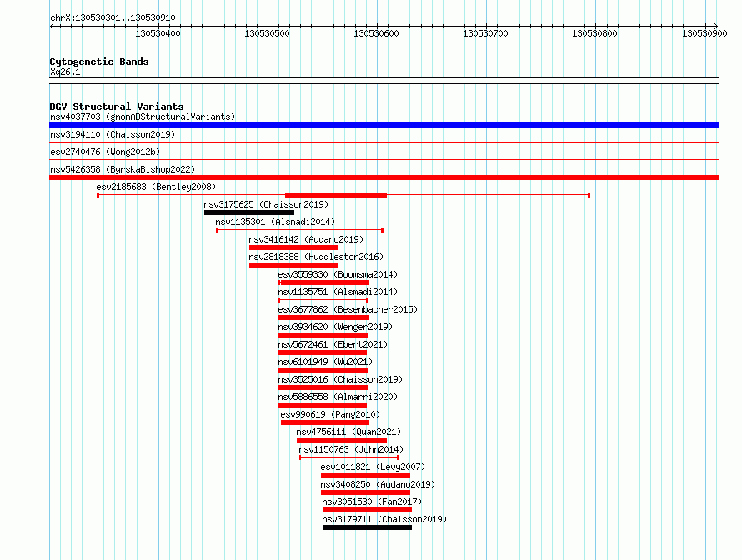
Task: Open the nsv1150763 (John2014) label
Action: (351, 449)
